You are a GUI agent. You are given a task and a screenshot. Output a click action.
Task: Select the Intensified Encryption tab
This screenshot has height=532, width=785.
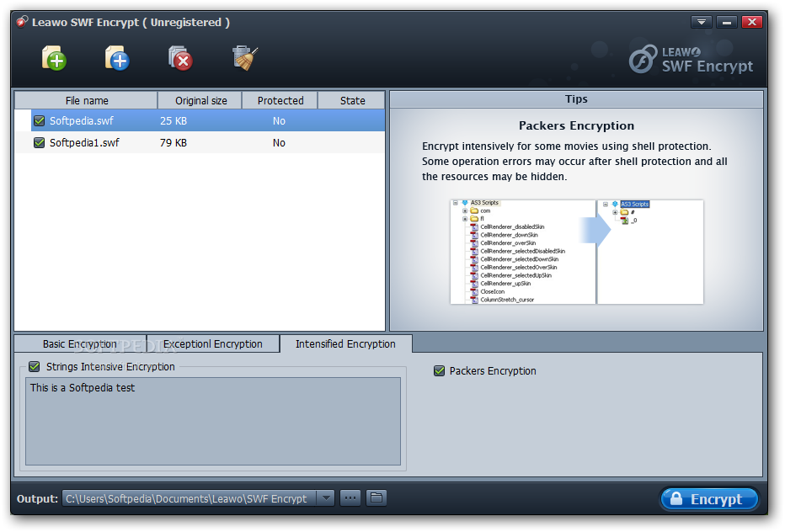pyautogui.click(x=345, y=343)
